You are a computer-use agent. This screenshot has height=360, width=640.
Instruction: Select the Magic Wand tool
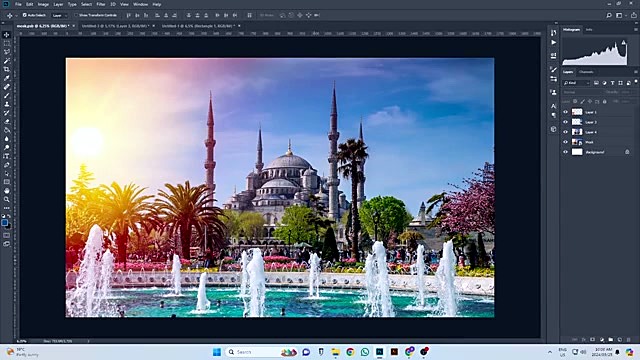(7, 61)
